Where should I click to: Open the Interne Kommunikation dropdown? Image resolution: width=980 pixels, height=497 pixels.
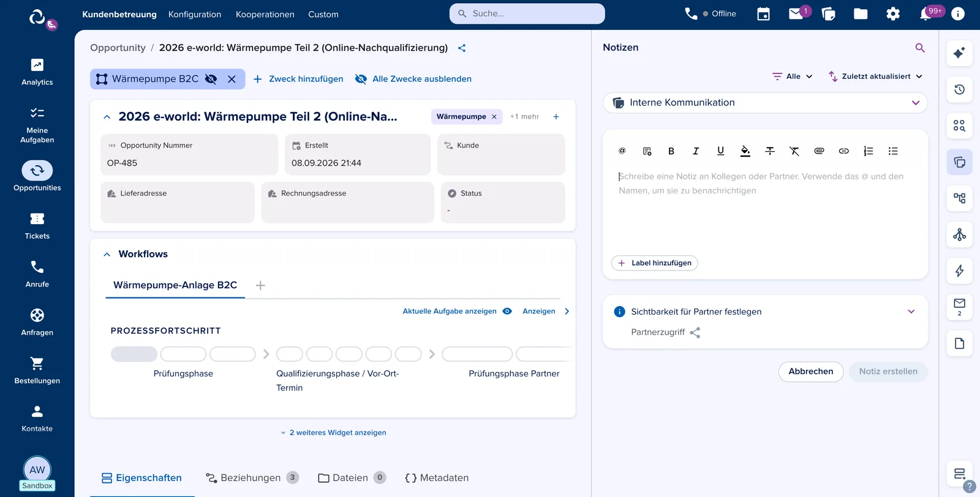pos(765,103)
